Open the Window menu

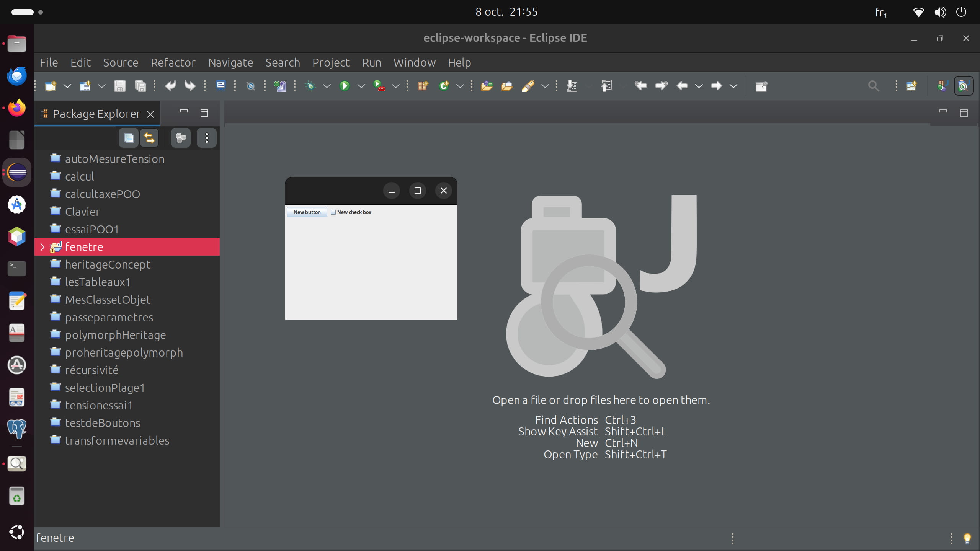tap(414, 62)
